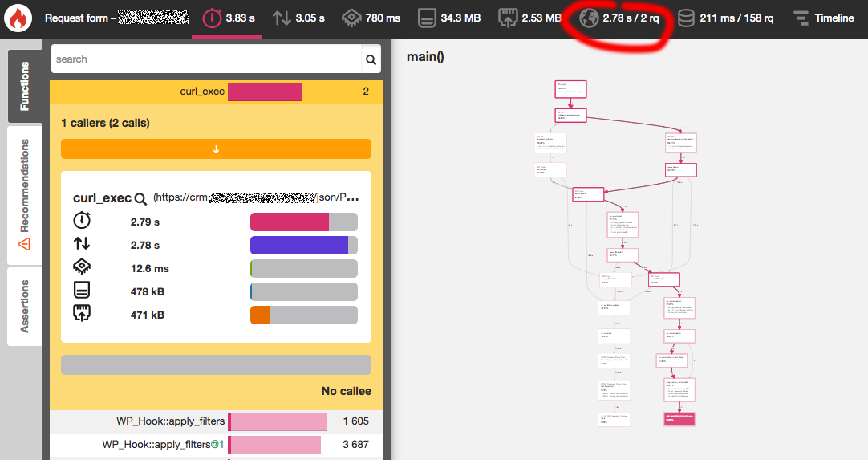Select the I/O wait arrows icon in header
The width and height of the screenshot is (868, 460).
pos(282,18)
